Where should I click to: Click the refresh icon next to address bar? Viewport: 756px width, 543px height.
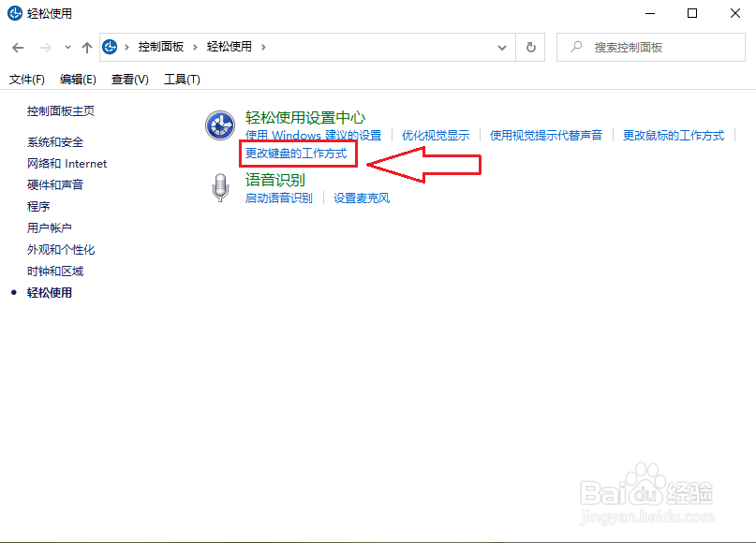(530, 47)
